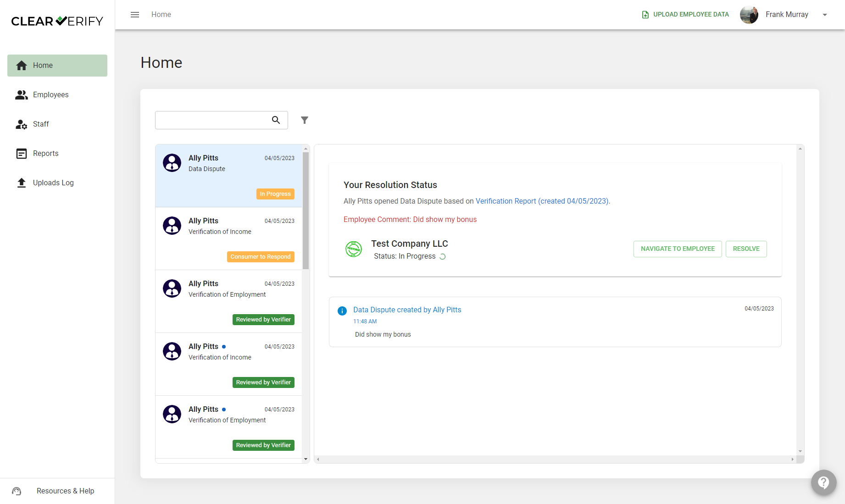Click the Employees people icon
Image resolution: width=845 pixels, height=504 pixels.
tap(22, 95)
